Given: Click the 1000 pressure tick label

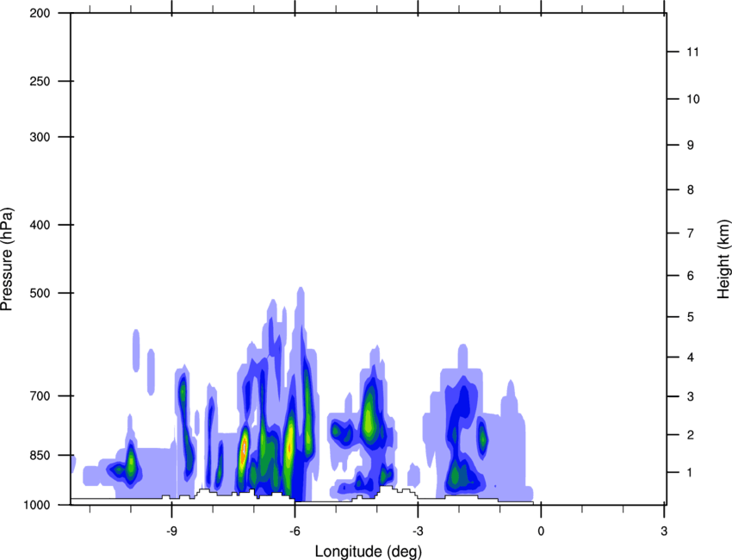Looking at the screenshot, I should click(37, 505).
